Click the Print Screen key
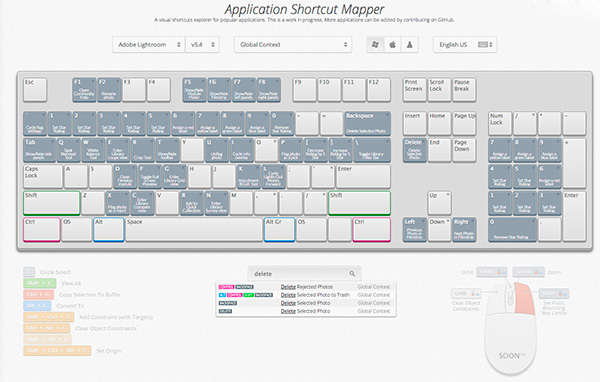 (x=414, y=90)
